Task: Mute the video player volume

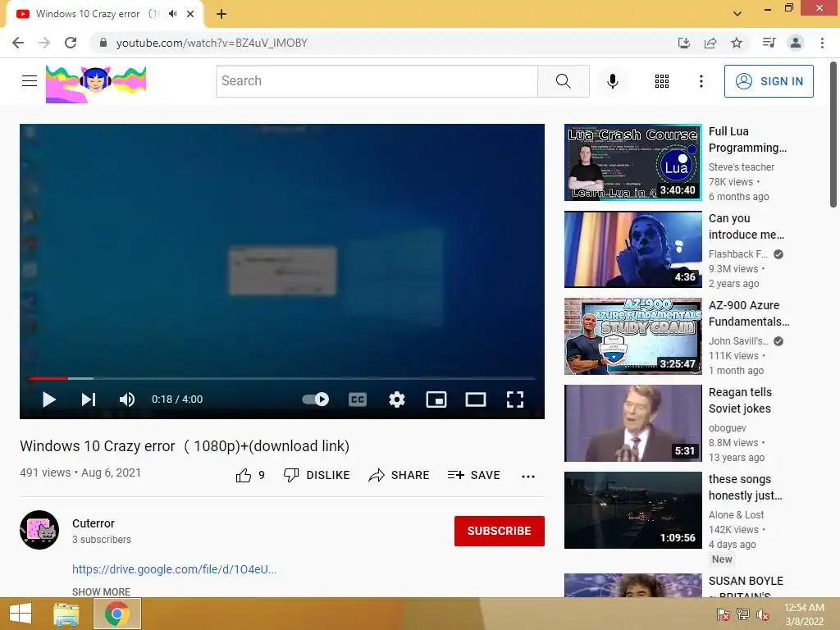Action: (x=127, y=399)
